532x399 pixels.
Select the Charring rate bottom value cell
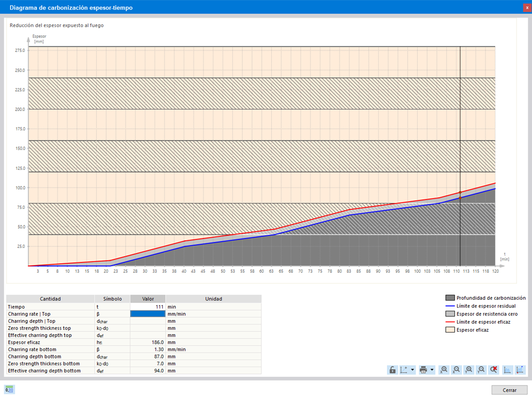click(148, 350)
